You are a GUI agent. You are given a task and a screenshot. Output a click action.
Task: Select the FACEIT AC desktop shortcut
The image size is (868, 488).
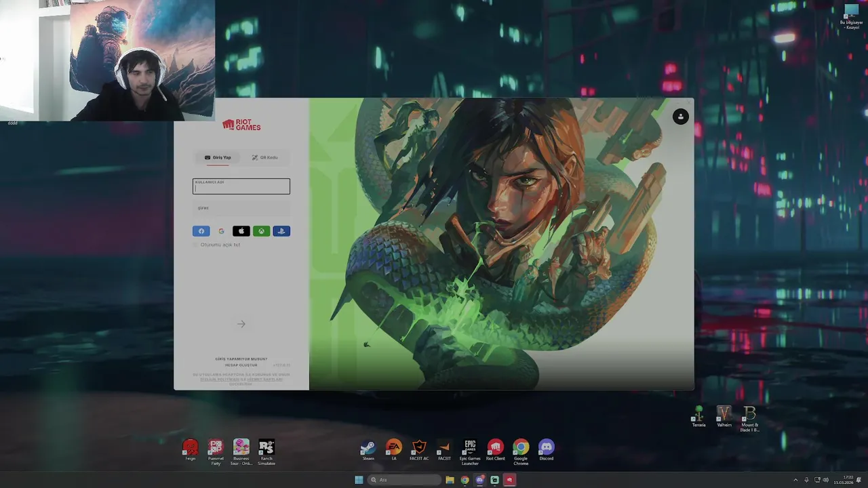tap(419, 451)
